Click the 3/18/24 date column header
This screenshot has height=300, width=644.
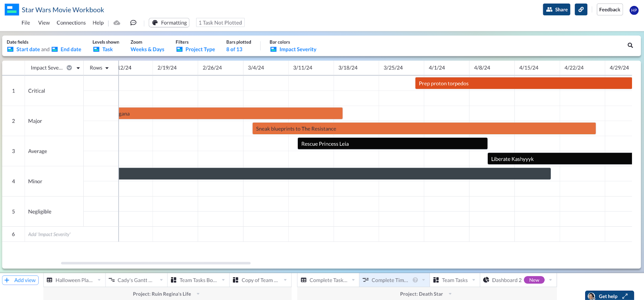348,68
